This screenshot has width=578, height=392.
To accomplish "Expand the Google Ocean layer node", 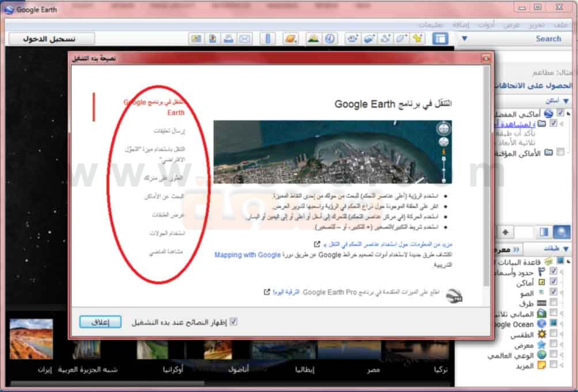I will 562,324.
